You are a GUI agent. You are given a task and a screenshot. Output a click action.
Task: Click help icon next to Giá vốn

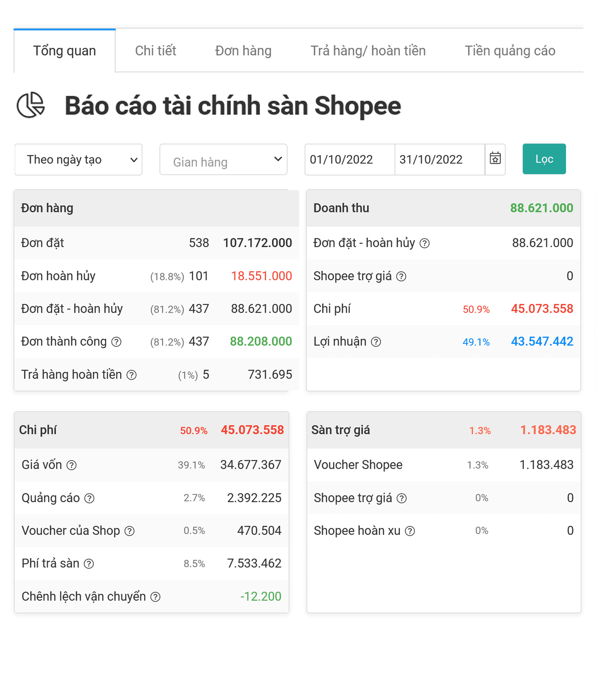click(71, 465)
